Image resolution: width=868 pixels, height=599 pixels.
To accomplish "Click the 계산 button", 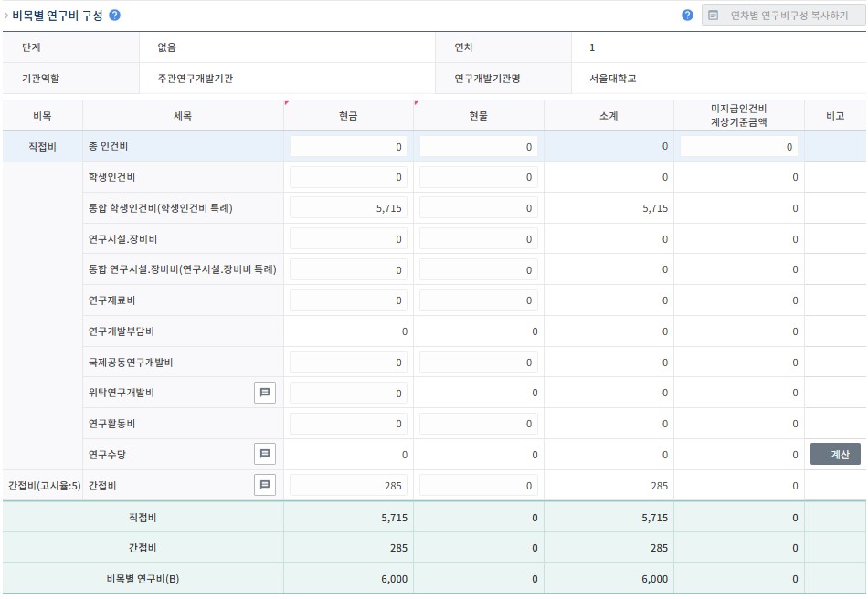I will coord(835,454).
